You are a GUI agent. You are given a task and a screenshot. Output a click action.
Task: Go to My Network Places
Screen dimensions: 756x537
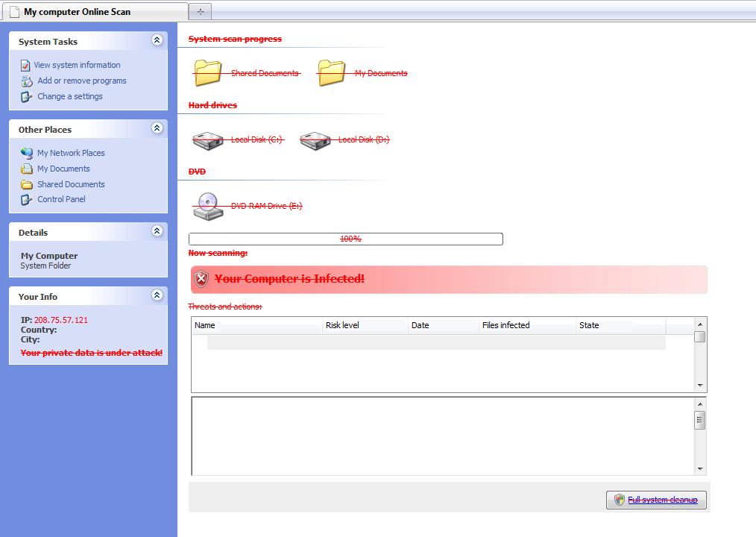tap(71, 153)
